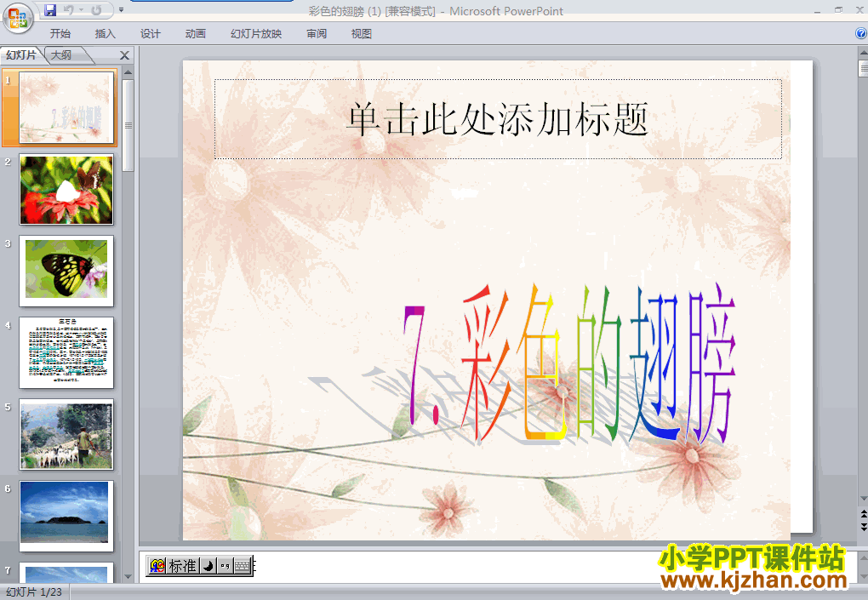The height and width of the screenshot is (600, 868).
Task: Open the 视图 ribbon tab
Action: coord(362,34)
